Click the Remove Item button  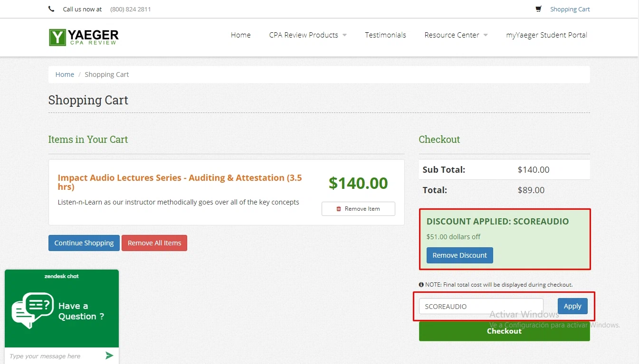click(358, 209)
